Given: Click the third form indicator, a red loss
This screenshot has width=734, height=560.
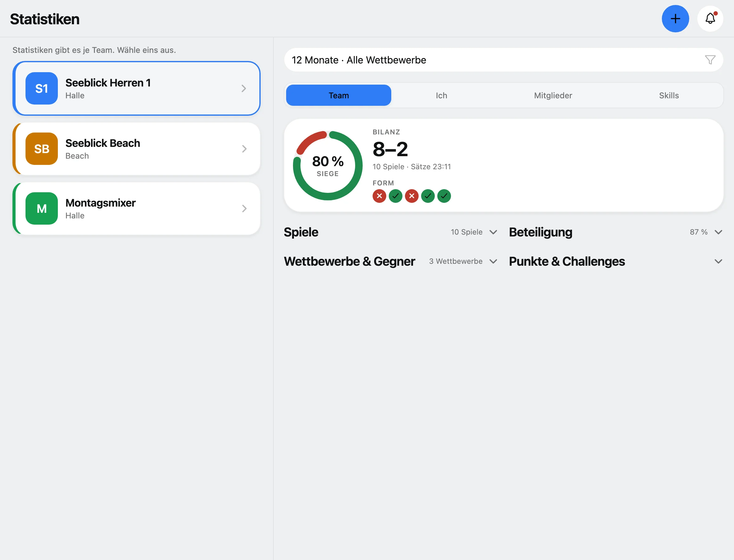Looking at the screenshot, I should pyautogui.click(x=411, y=196).
